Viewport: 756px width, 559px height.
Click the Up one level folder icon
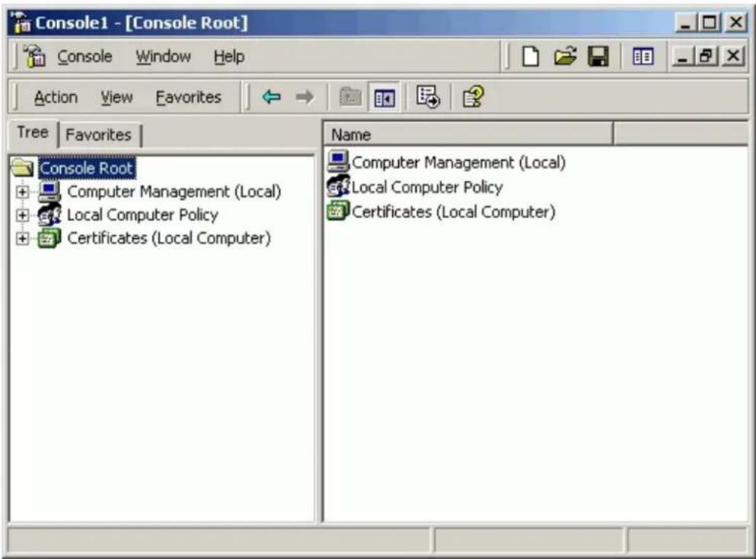click(350, 97)
